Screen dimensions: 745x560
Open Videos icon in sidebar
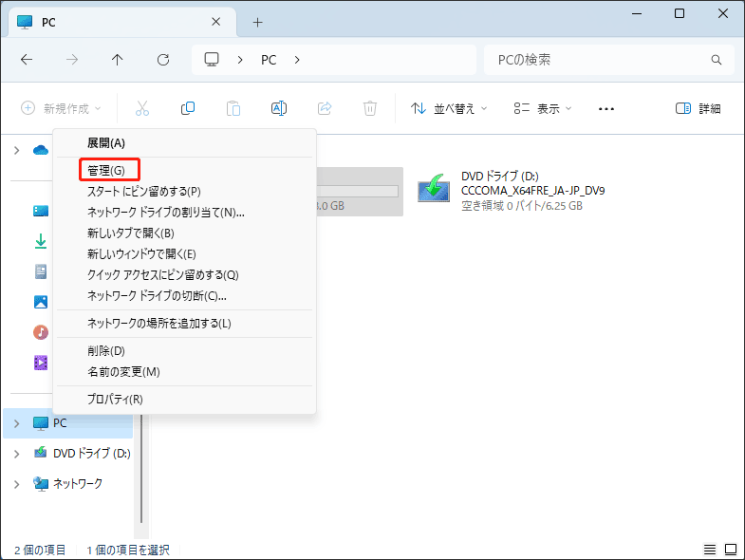click(x=41, y=363)
